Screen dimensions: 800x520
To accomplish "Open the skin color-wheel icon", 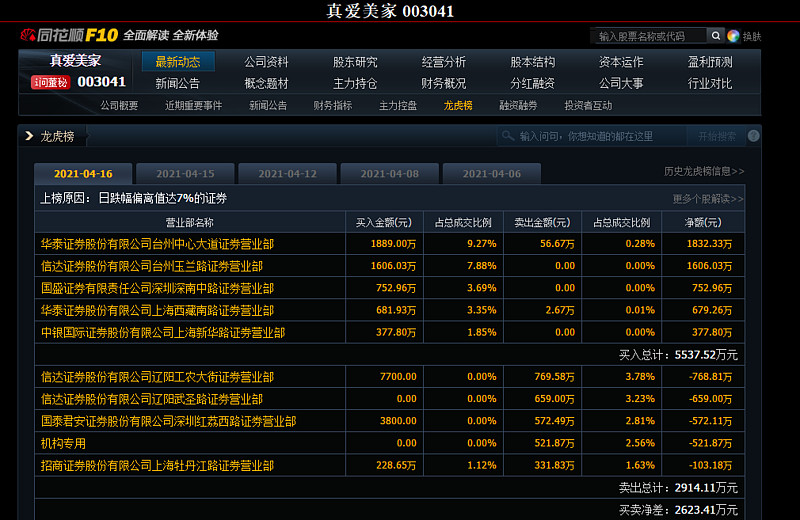I will (x=733, y=36).
